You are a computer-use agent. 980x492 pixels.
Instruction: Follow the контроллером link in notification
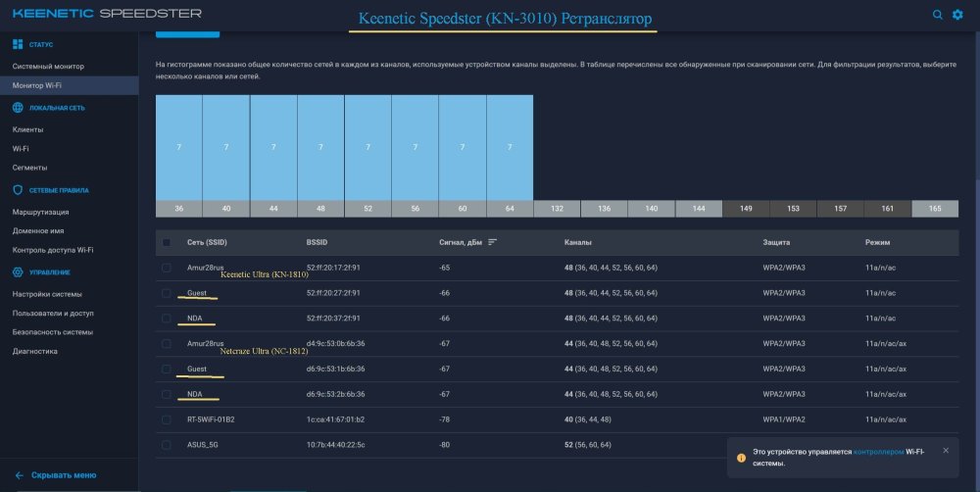(x=878, y=452)
